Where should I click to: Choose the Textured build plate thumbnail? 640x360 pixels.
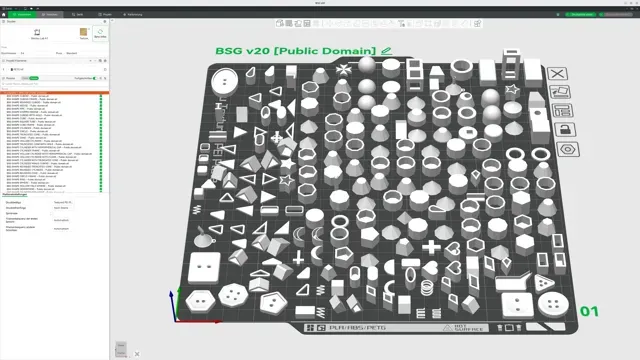click(x=84, y=33)
